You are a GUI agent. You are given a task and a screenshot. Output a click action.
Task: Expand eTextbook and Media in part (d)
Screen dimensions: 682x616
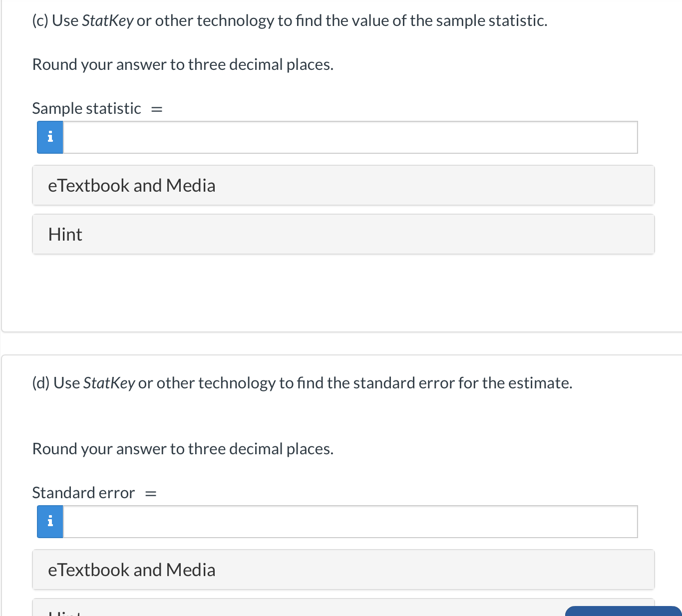click(343, 570)
